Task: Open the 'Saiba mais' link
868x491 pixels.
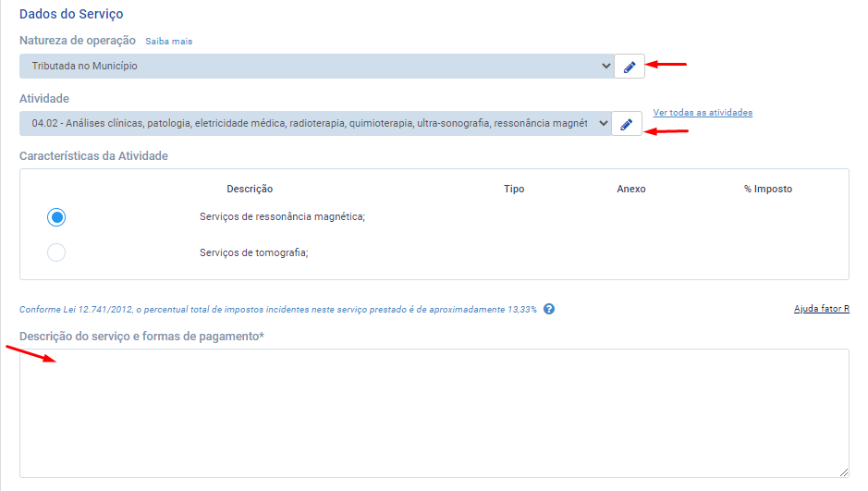Action: pyautogui.click(x=169, y=42)
